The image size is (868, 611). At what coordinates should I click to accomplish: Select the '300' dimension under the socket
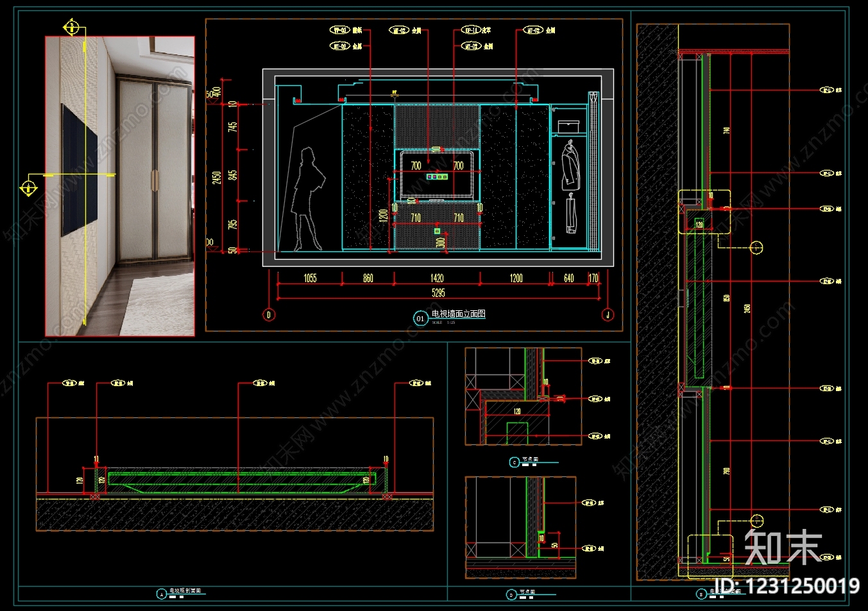pos(441,243)
